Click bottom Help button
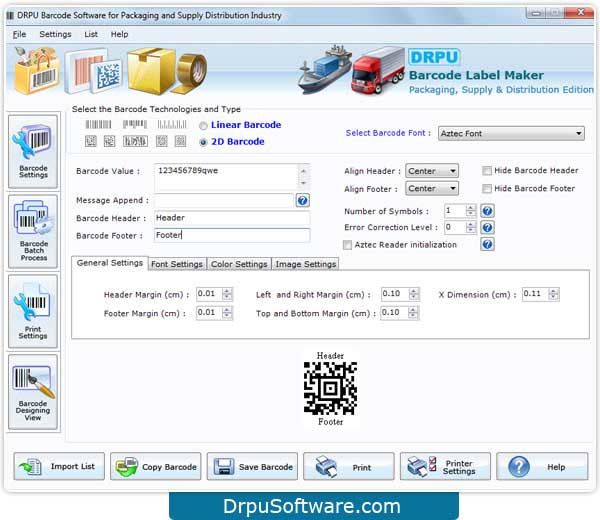Viewport: 600px width, 520px height. tap(542, 466)
